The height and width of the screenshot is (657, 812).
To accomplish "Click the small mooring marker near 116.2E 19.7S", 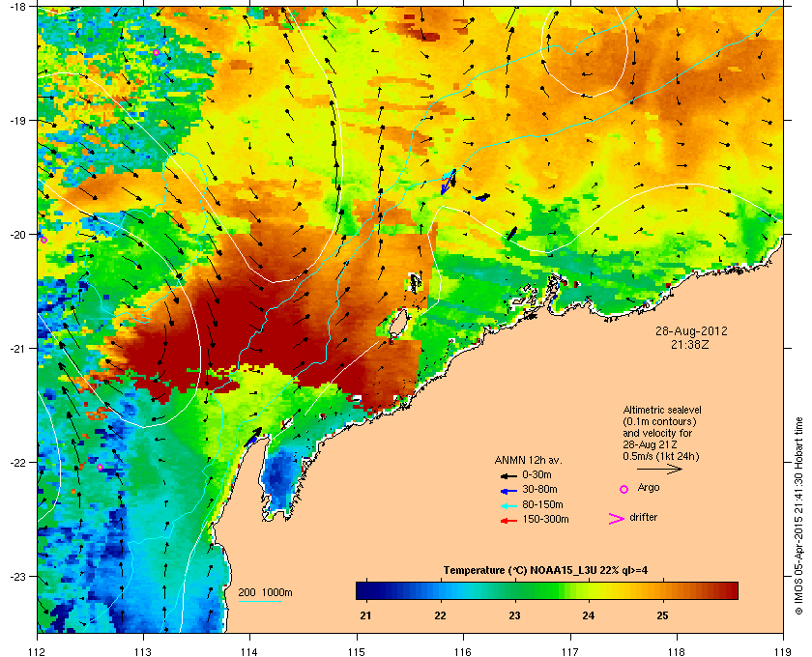I will coord(482,197).
